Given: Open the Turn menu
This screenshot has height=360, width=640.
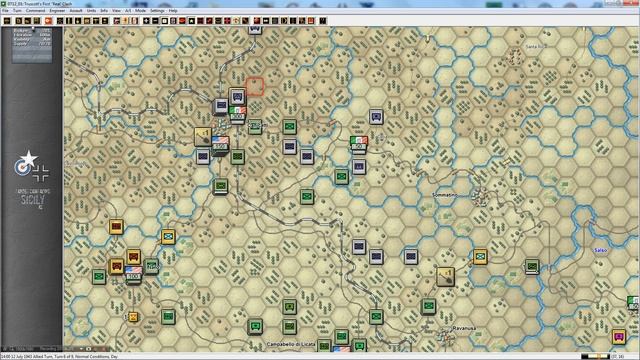Looking at the screenshot, I should (17, 11).
